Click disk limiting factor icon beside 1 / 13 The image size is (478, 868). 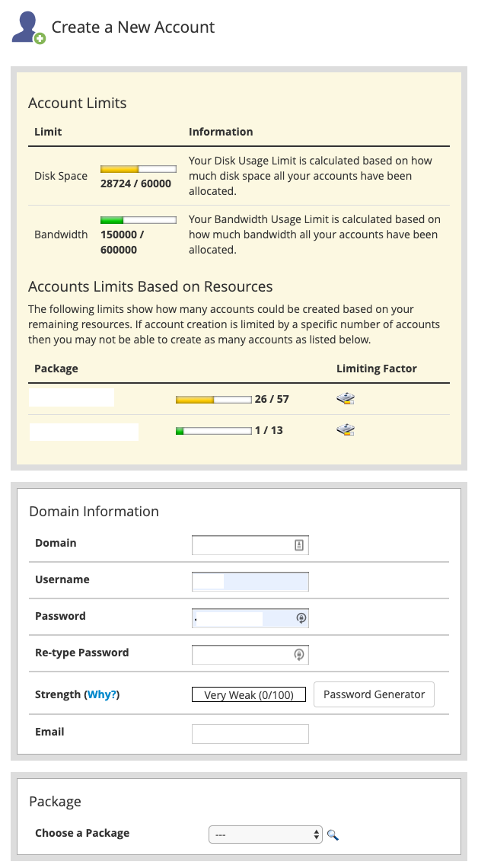tap(346, 430)
